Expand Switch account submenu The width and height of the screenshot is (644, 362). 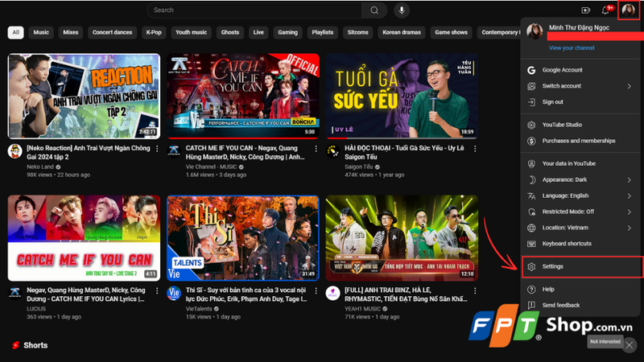click(x=630, y=86)
